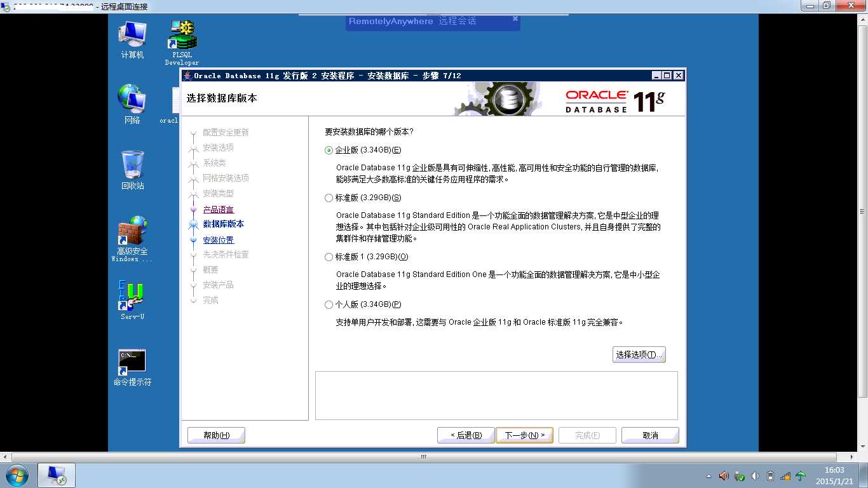Select the 数据库版本 wizard step

[x=223, y=224]
